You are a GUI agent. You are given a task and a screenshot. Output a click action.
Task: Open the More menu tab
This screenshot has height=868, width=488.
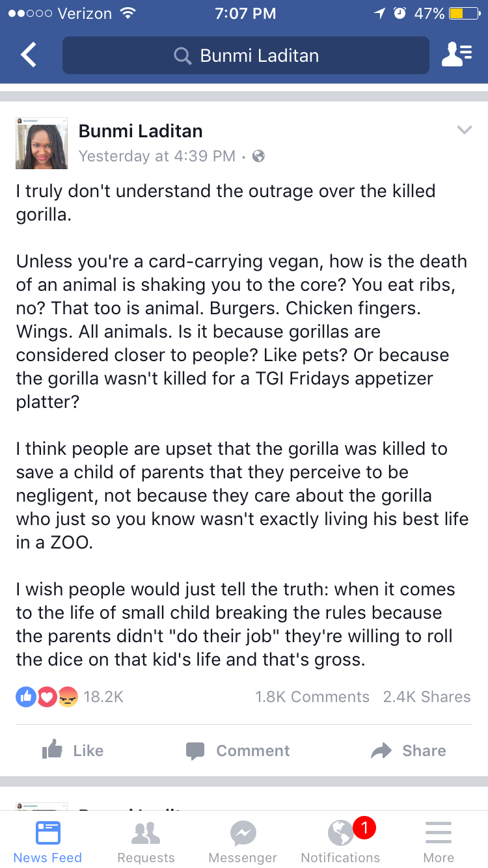439,840
